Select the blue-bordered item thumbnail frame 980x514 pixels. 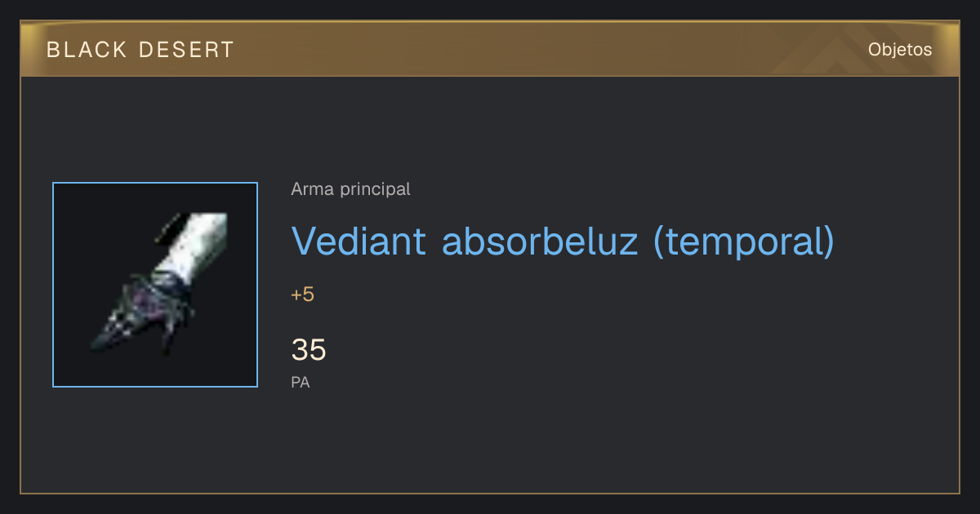155,285
